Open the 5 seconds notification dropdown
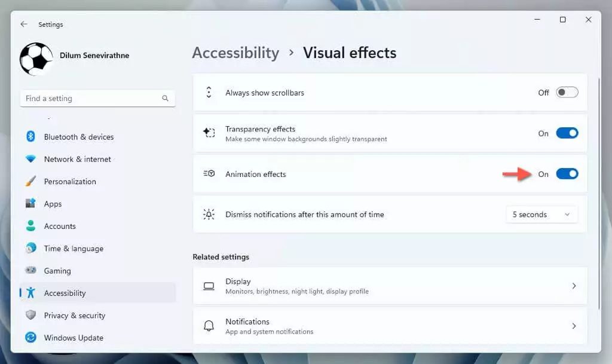Screen dimensions: 612x364 tap(541, 215)
